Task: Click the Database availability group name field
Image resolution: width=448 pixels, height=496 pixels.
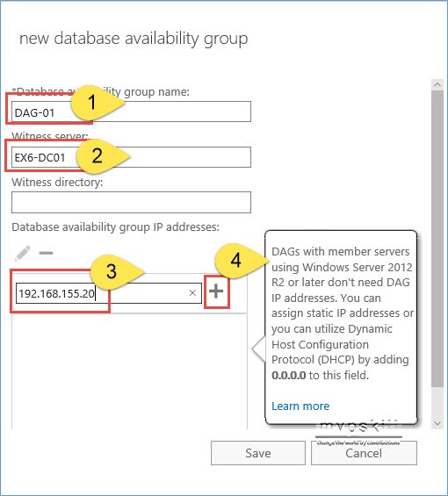Action: [131, 111]
